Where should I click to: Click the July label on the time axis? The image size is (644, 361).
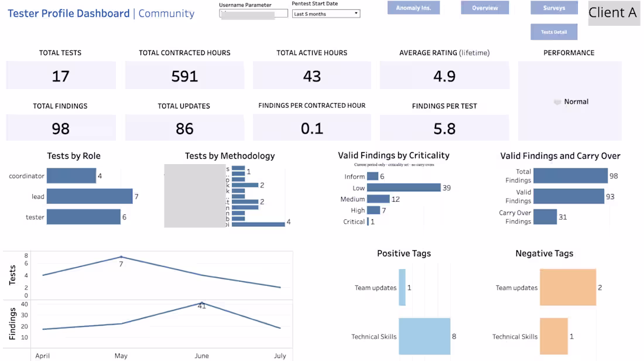click(x=280, y=356)
